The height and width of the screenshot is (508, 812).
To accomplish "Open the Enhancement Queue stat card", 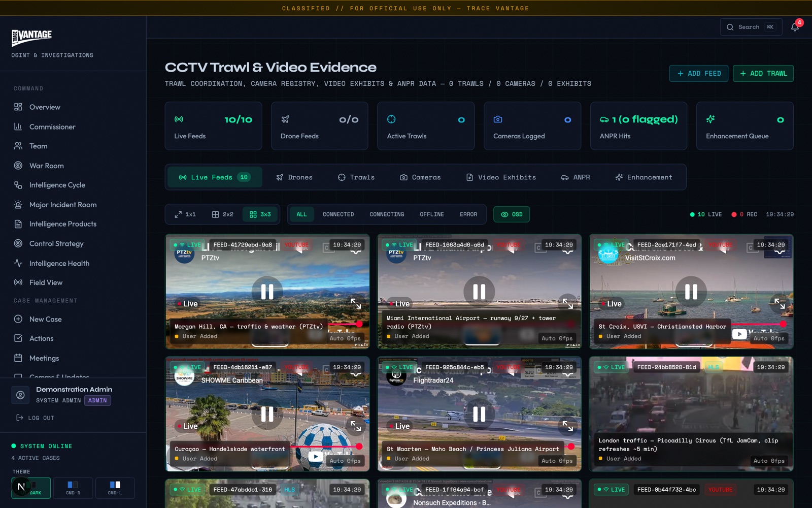I will click(745, 126).
